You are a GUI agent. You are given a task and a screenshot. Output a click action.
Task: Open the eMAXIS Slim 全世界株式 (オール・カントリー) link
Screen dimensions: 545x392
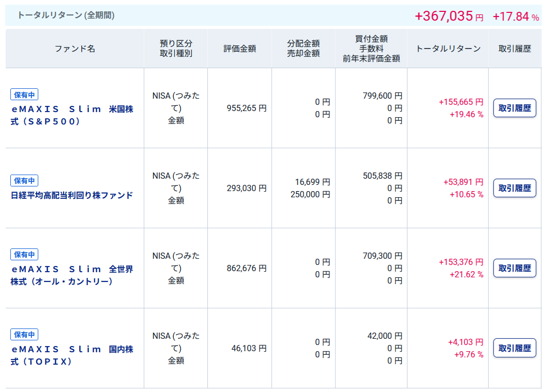click(72, 275)
